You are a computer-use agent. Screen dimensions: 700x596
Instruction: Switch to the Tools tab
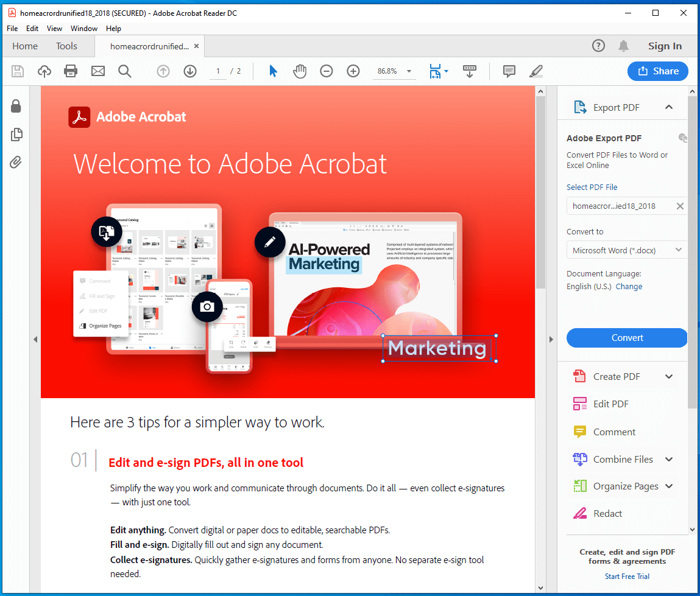pos(66,46)
